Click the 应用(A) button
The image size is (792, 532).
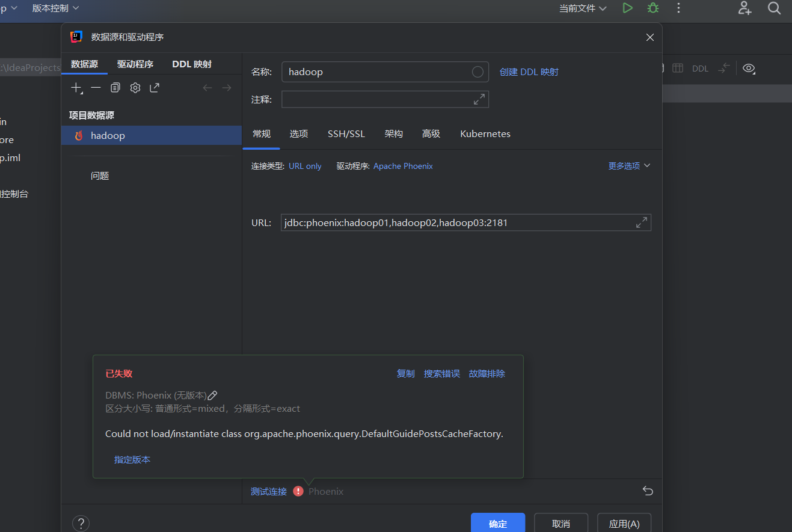point(624,524)
